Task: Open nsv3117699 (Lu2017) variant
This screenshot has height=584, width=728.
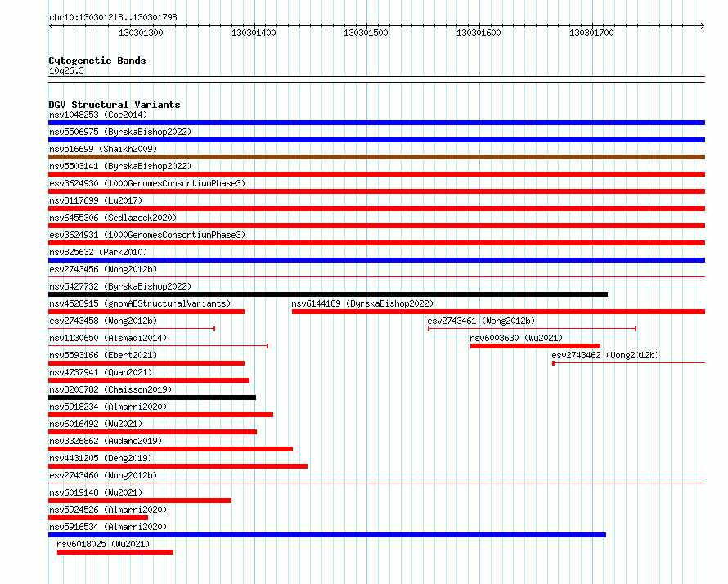Action: coord(96,200)
